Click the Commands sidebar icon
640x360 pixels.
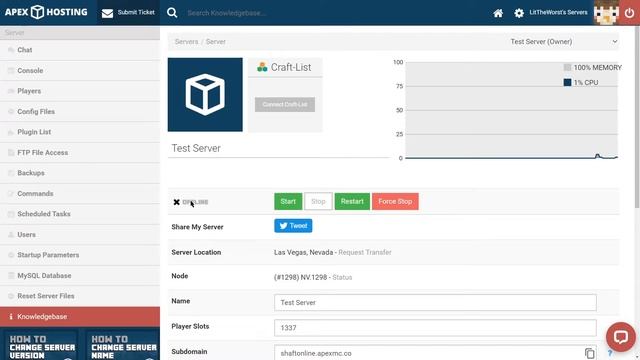coord(11,193)
